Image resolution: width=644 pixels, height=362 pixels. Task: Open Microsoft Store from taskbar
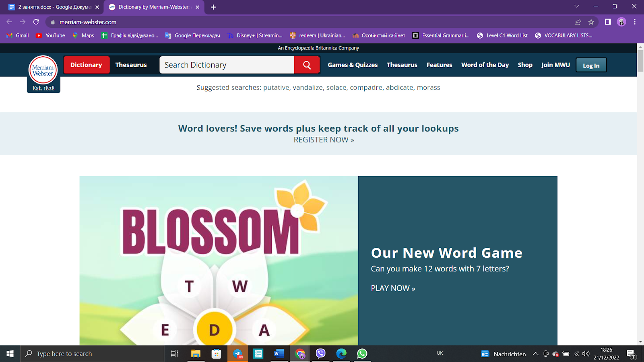point(217,354)
